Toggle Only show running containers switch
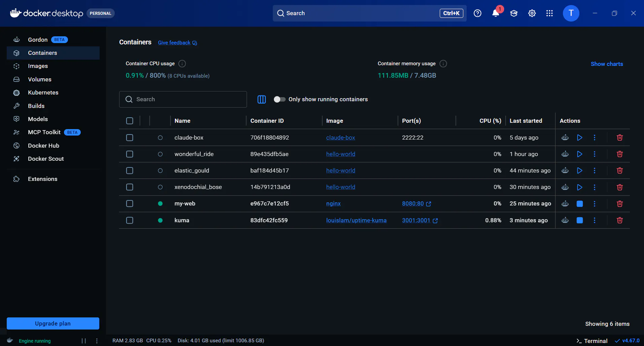 [x=280, y=99]
